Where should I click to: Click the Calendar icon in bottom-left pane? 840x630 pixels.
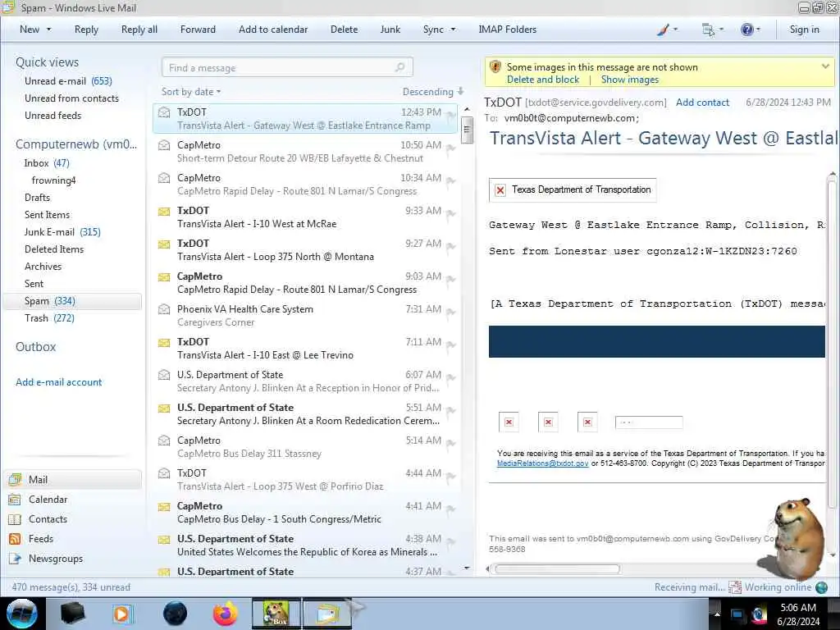point(15,500)
